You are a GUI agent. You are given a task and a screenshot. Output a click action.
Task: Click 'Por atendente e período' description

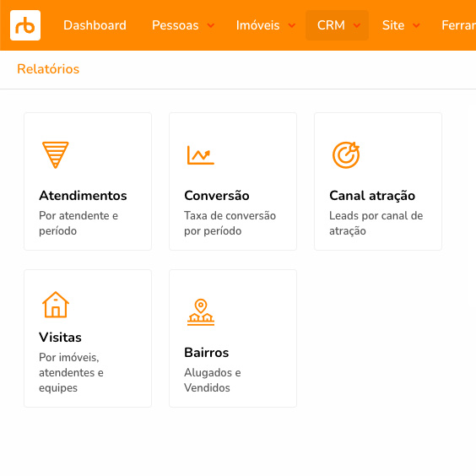click(x=78, y=223)
